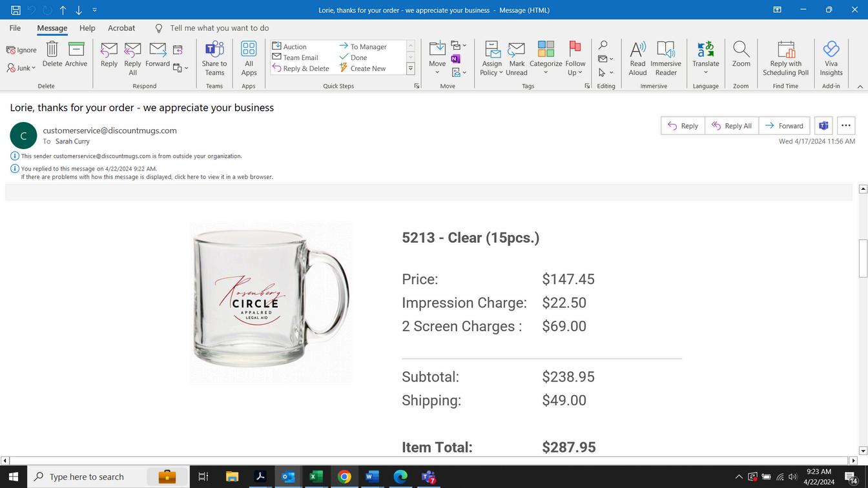Open Immersive Reader
The width and height of the screenshot is (868, 488).
tap(666, 59)
